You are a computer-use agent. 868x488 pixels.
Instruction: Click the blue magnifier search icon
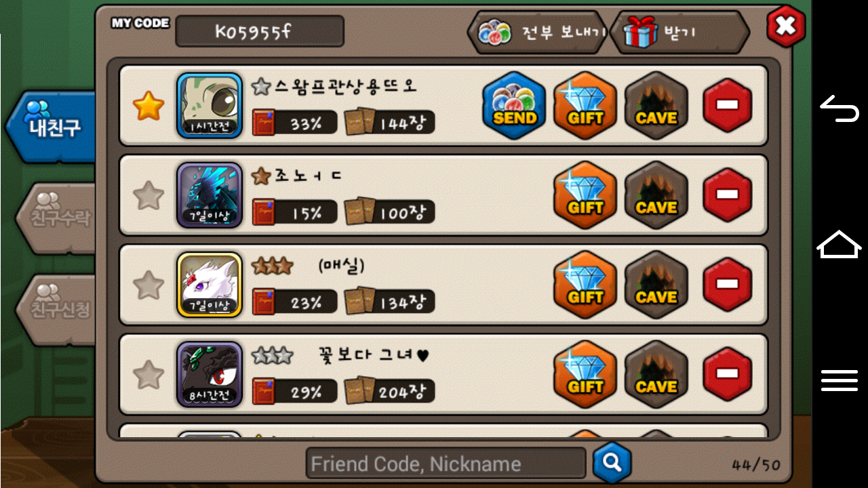pyautogui.click(x=612, y=463)
